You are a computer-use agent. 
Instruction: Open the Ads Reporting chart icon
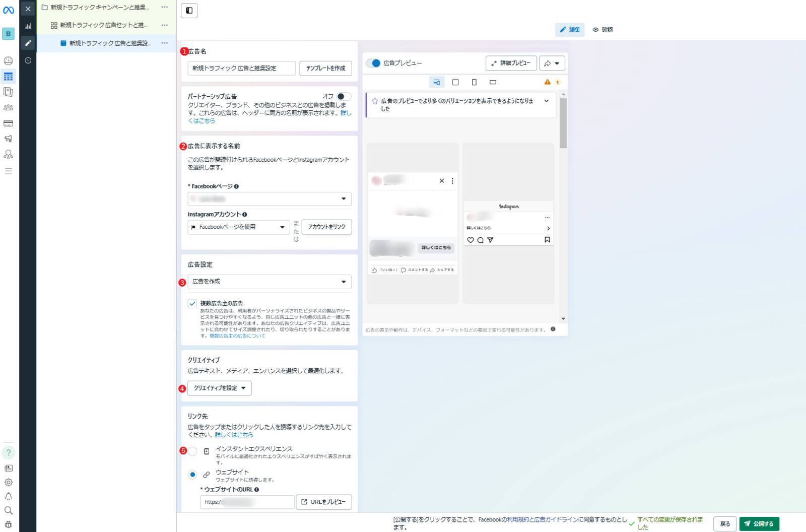pyautogui.click(x=28, y=26)
